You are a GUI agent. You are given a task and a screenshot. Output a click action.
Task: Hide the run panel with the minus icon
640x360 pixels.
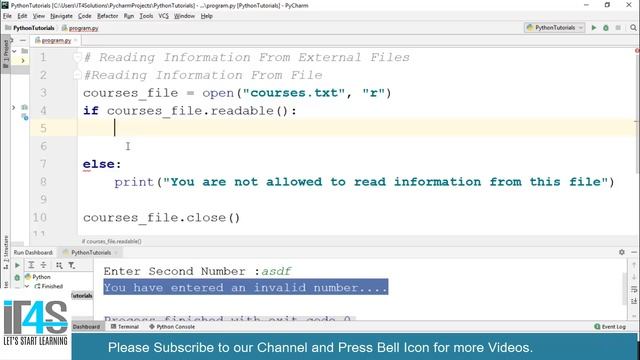(634, 252)
